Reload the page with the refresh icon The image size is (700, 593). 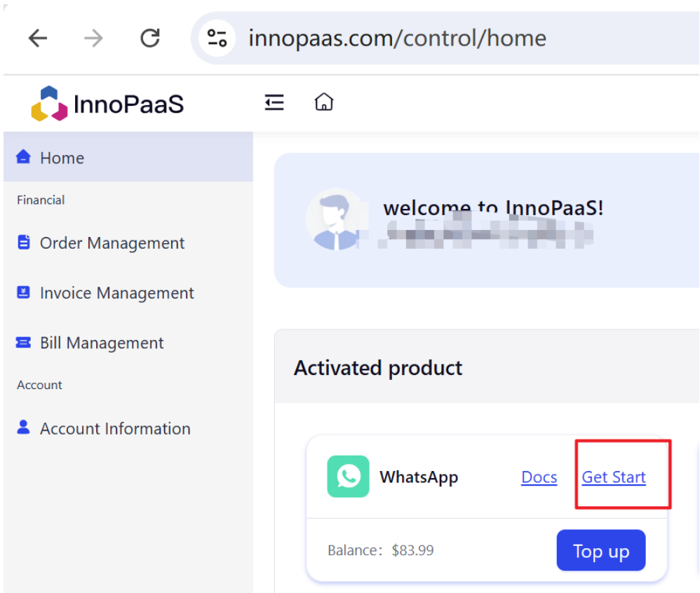(150, 38)
